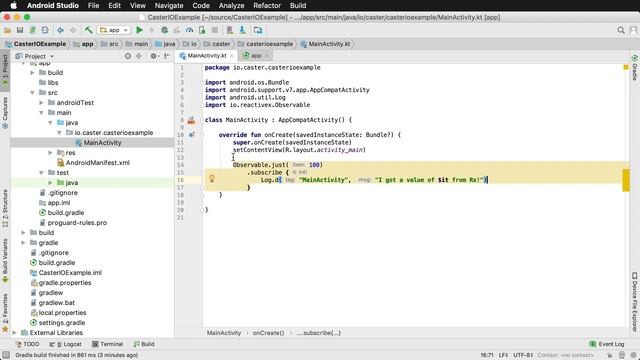Switch to the MainActivity.kt editor tab
The height and width of the screenshot is (360, 640).
tap(207, 56)
